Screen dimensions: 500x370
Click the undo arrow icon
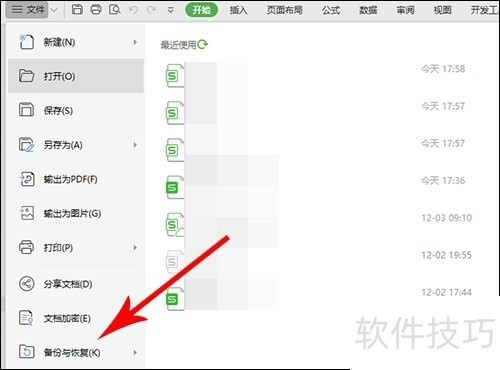pos(134,10)
